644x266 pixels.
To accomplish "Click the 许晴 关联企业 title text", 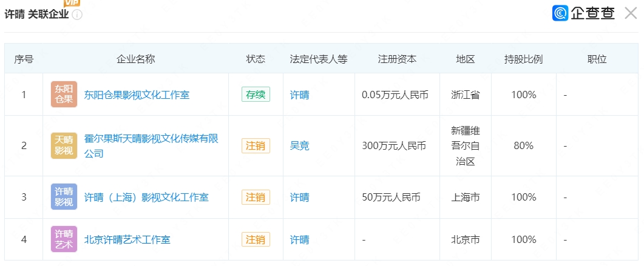I will pos(36,15).
